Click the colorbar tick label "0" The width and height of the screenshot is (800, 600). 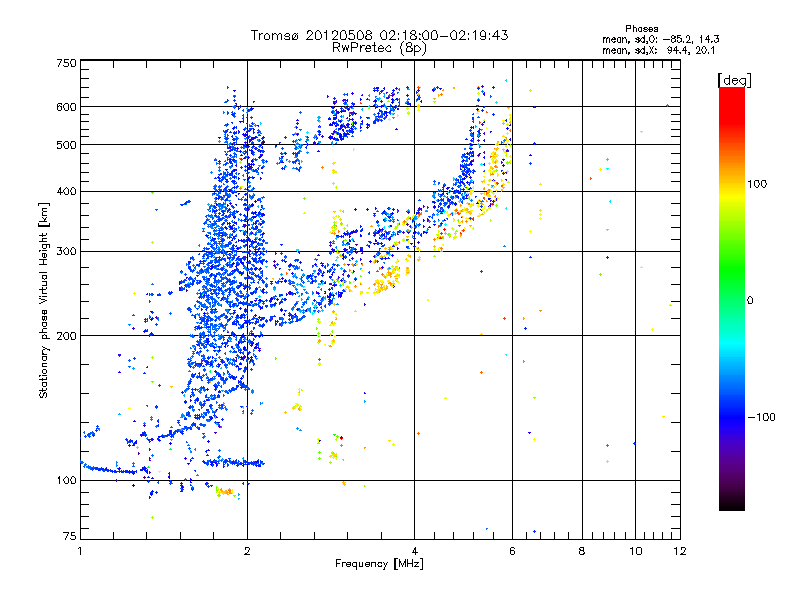pyautogui.click(x=750, y=301)
